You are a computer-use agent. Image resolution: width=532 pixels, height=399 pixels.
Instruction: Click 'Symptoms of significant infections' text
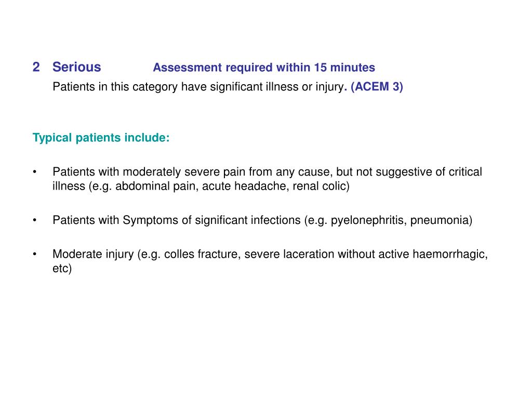point(211,220)
